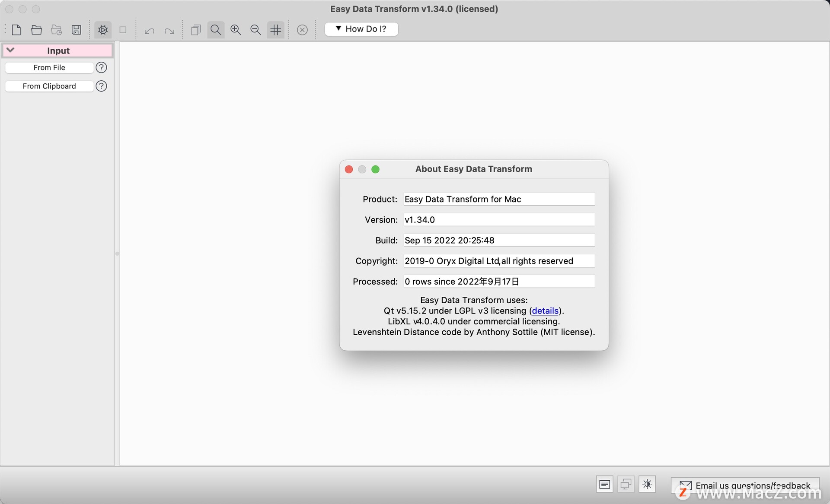Click the duplicate pages toolbar icon
This screenshot has height=504, width=830.
point(196,30)
